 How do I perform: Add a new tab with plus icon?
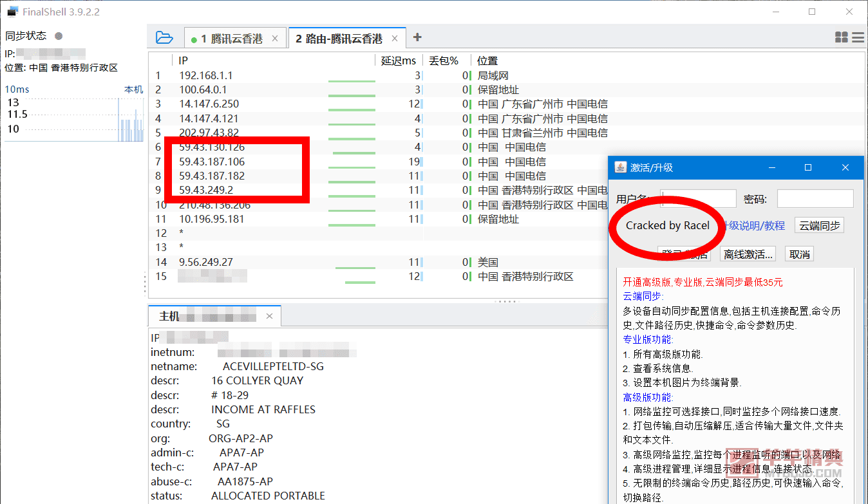pos(417,37)
